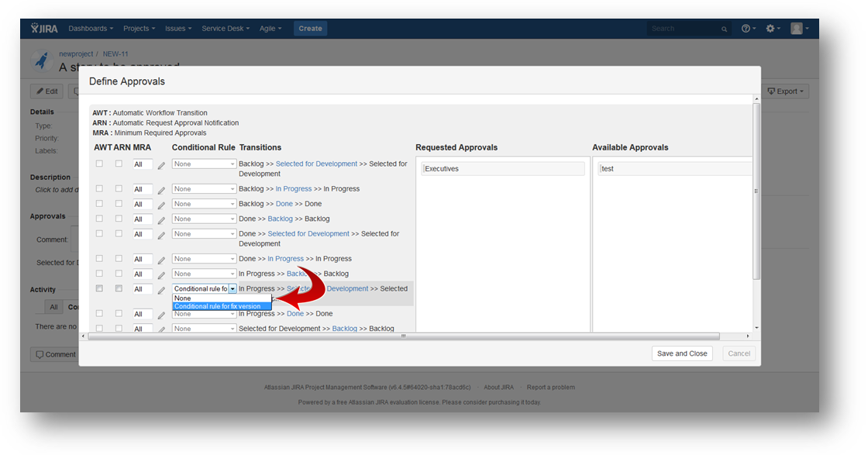The height and width of the screenshot is (455, 868).
Task: Toggle ARN checkbox for Done to In Progress row
Action: click(119, 259)
